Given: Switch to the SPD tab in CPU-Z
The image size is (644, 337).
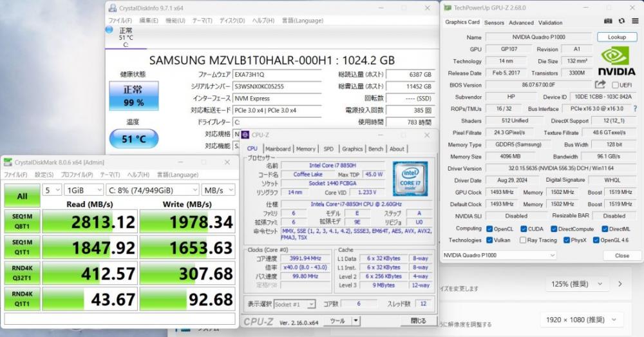Looking at the screenshot, I should click(328, 149).
